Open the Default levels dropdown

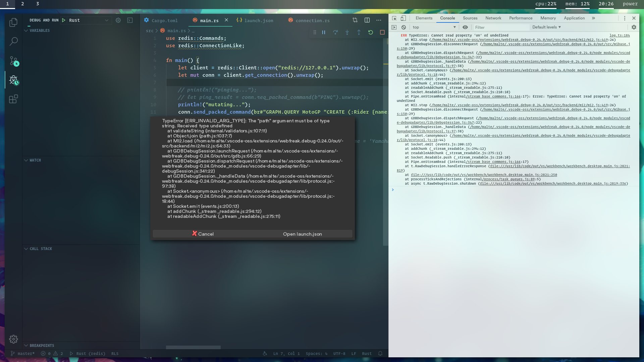point(546,27)
